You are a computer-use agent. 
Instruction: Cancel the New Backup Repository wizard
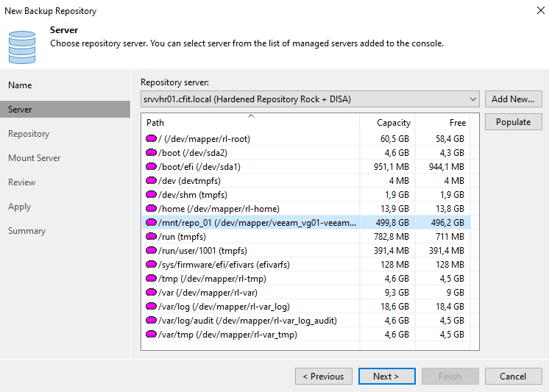pyautogui.click(x=513, y=377)
